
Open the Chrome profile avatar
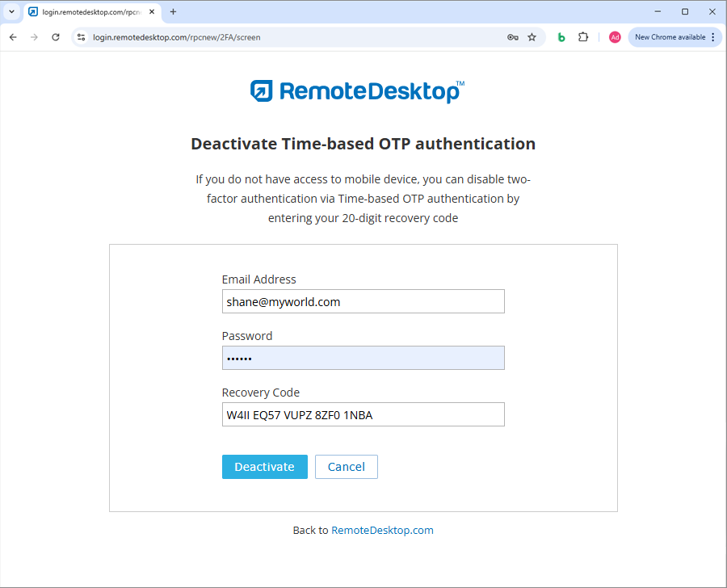[x=615, y=37]
